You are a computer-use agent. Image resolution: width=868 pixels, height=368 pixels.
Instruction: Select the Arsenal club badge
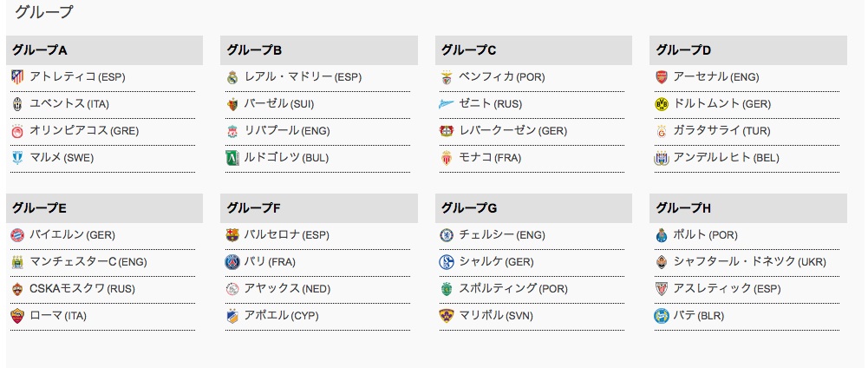tap(662, 77)
